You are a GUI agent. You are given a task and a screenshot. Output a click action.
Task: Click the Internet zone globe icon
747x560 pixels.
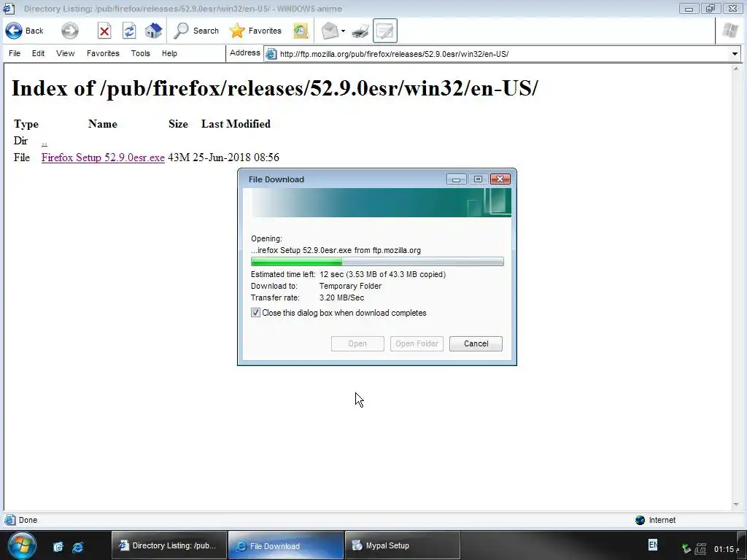(x=640, y=520)
